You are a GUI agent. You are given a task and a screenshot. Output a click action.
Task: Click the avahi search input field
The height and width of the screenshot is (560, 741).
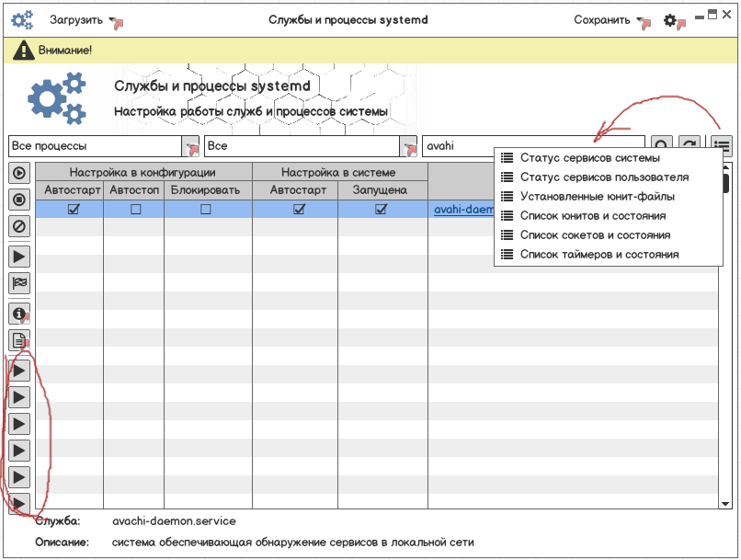pos(533,146)
